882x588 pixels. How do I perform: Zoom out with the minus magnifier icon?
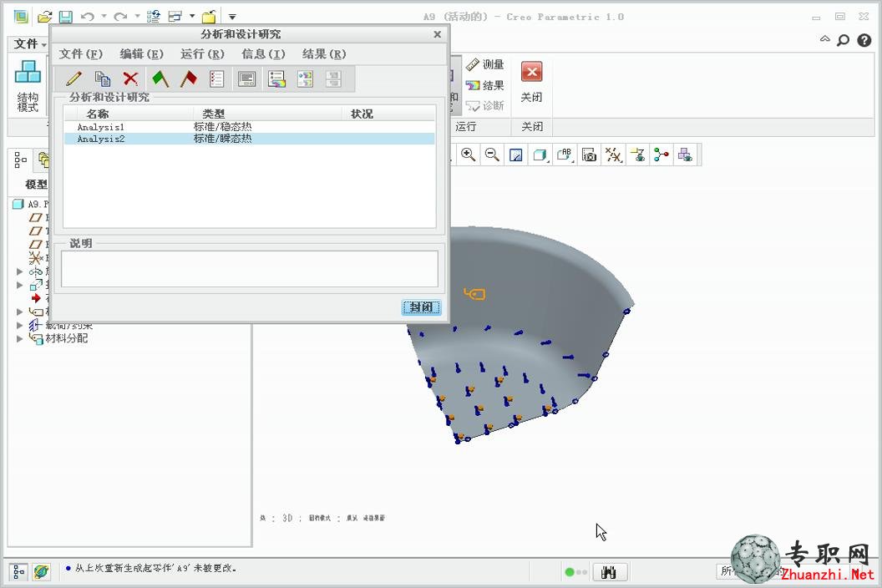tap(492, 155)
